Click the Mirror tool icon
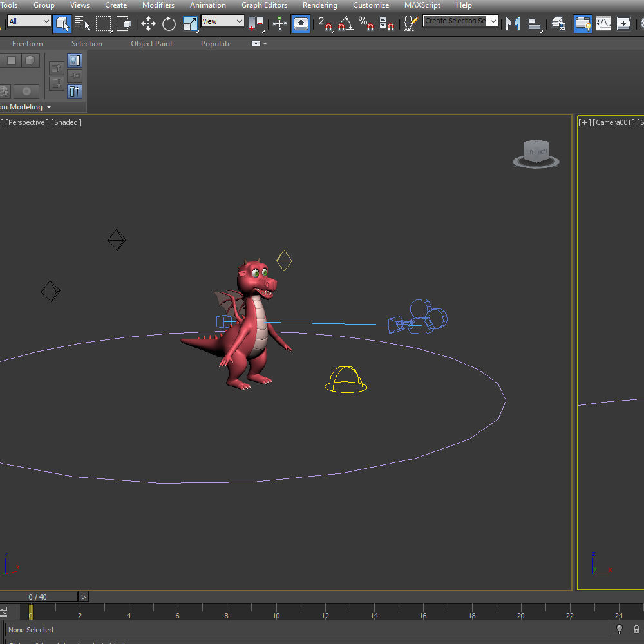This screenshot has height=644, width=644. click(513, 23)
